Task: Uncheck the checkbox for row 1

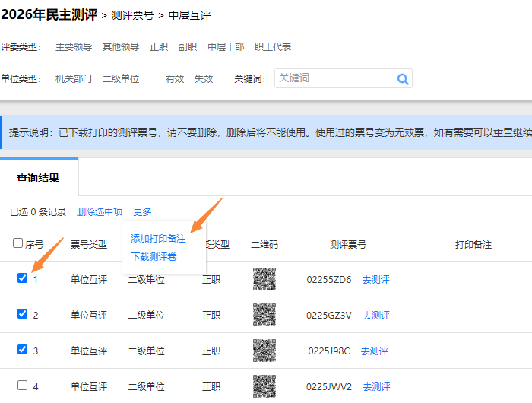Action: pyautogui.click(x=22, y=278)
